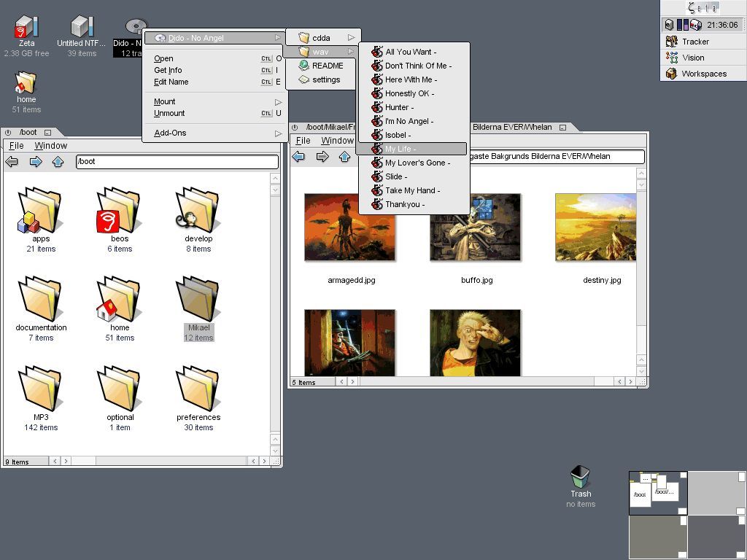Click the /boot path input field
The width and height of the screenshot is (747, 560).
(x=177, y=162)
